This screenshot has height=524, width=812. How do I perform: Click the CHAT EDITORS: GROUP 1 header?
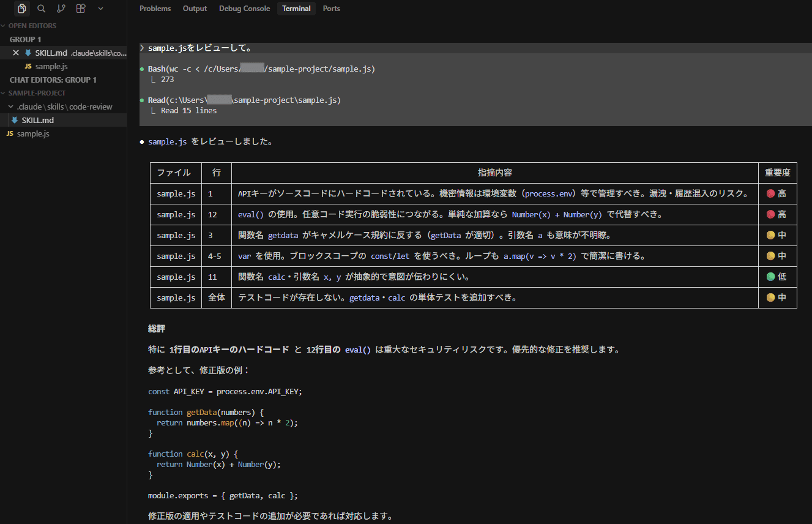point(53,80)
